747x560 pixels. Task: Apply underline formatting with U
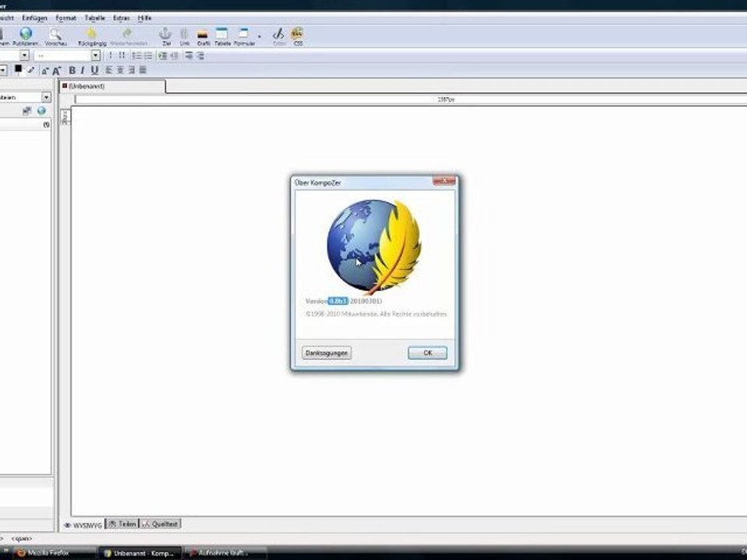pyautogui.click(x=94, y=71)
